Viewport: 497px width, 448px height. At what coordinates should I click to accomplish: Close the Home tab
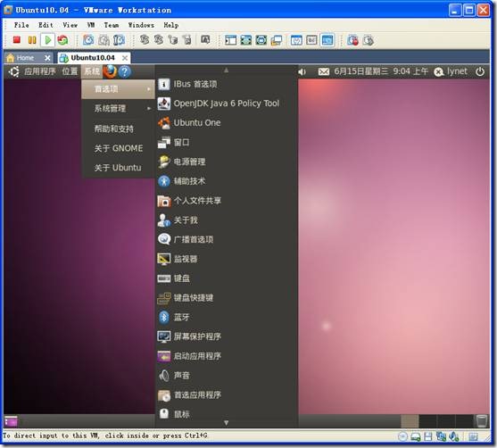pyautogui.click(x=47, y=58)
